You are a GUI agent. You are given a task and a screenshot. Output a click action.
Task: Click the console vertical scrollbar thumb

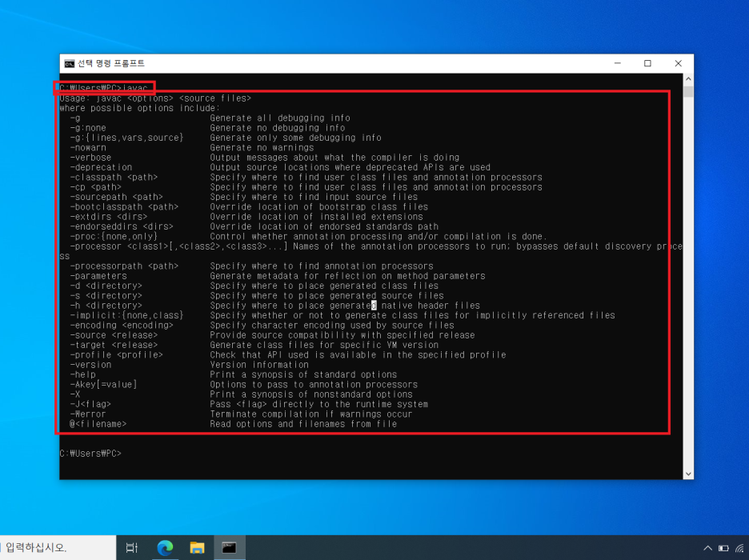(x=688, y=91)
